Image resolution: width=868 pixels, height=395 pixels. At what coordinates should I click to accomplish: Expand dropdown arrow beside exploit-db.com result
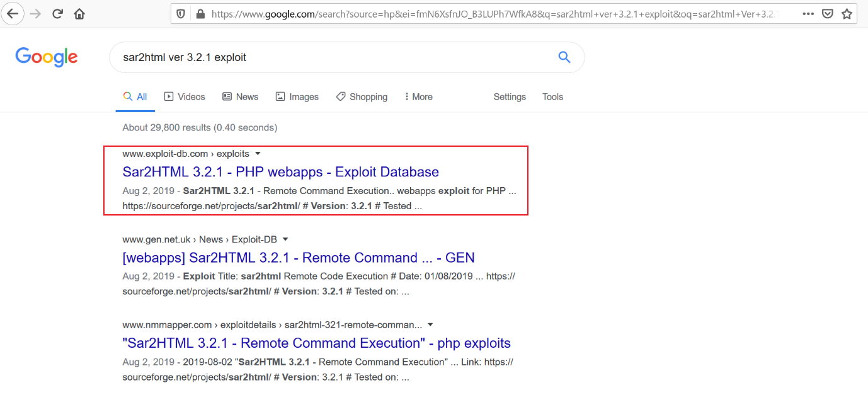tap(258, 154)
